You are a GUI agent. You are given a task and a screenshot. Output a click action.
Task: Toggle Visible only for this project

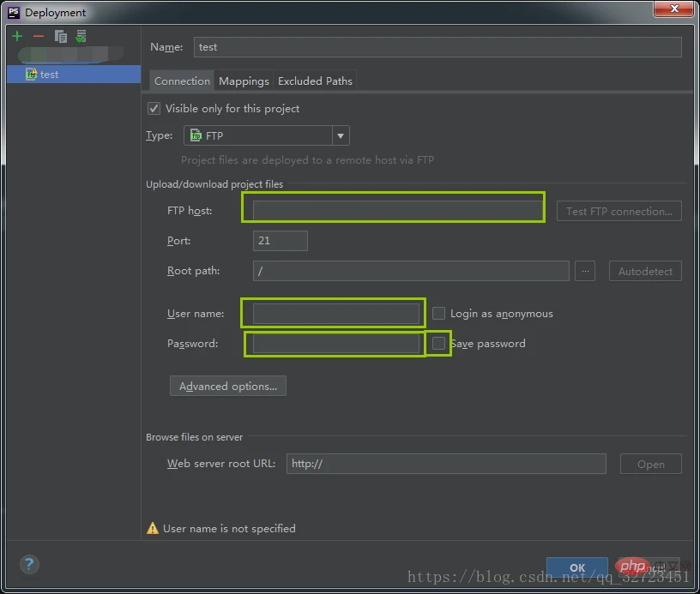(154, 109)
